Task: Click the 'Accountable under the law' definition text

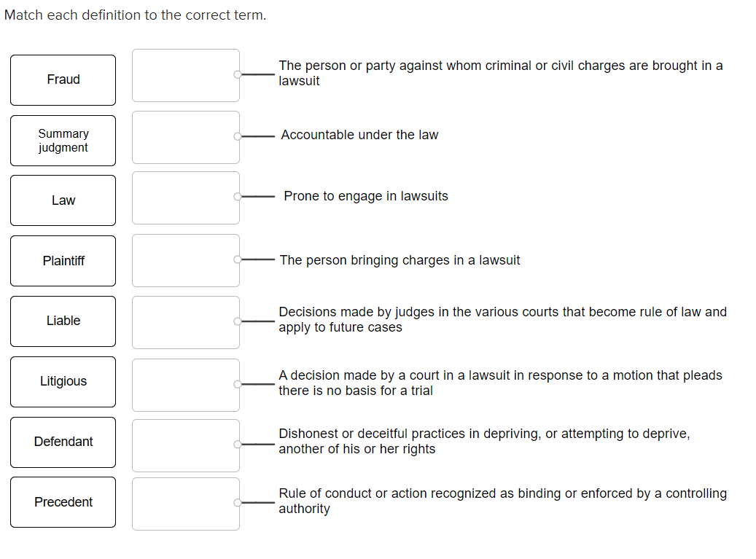Action: pos(359,135)
